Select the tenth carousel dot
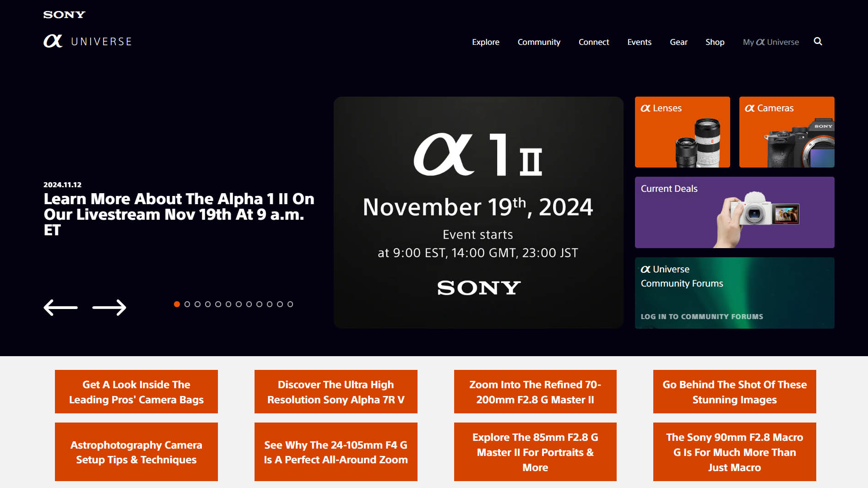868x488 pixels. 269,304
